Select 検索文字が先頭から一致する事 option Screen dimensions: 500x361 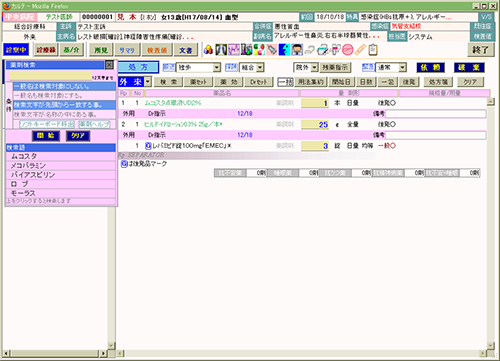pos(64,105)
